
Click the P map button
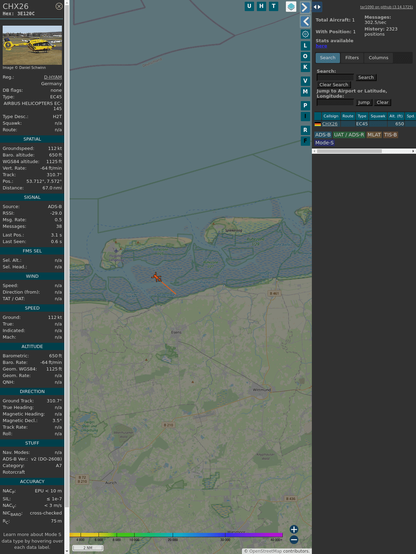pos(305,105)
